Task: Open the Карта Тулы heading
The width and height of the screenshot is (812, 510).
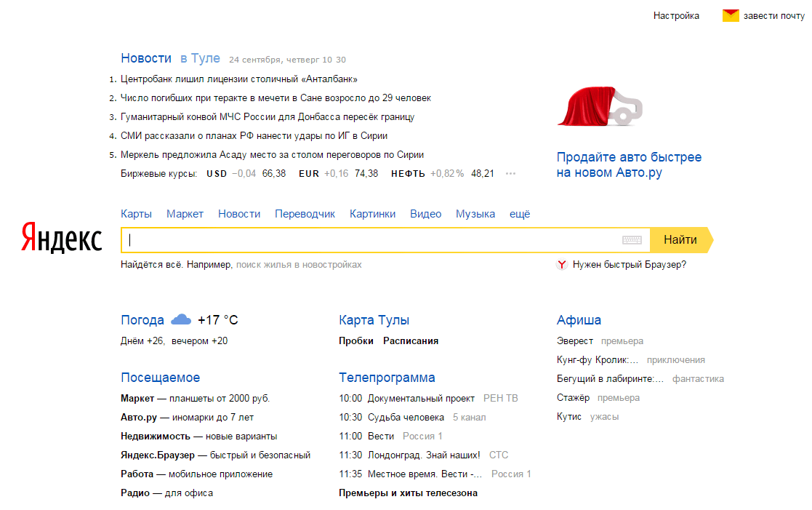Action: pos(374,320)
